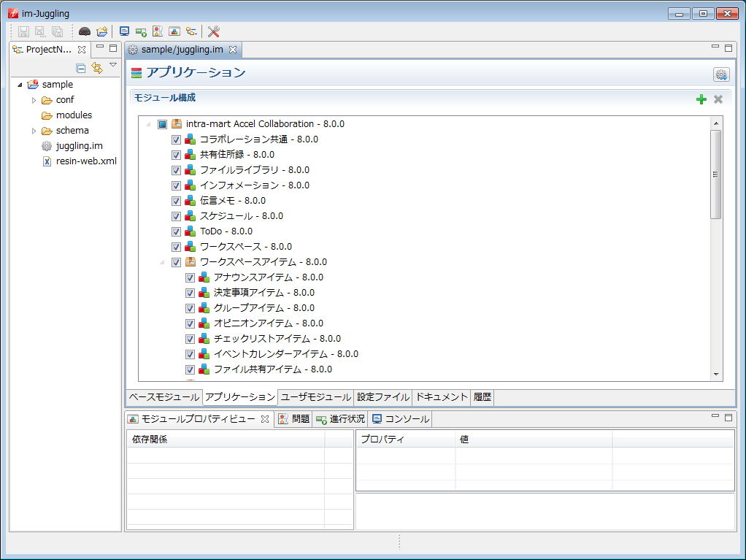Open the 設定ファイル tab
The image size is (746, 560).
(383, 396)
